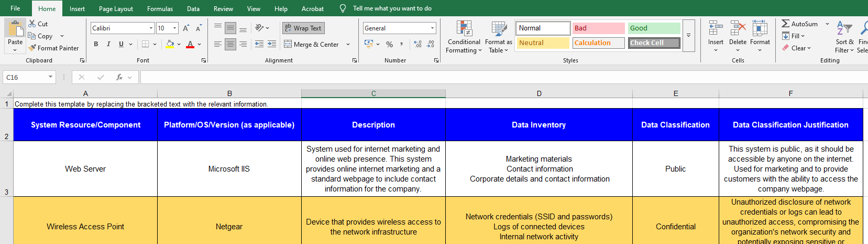This screenshot has height=244, width=868.
Task: Open font color dropdown arrow
Action: (200, 44)
